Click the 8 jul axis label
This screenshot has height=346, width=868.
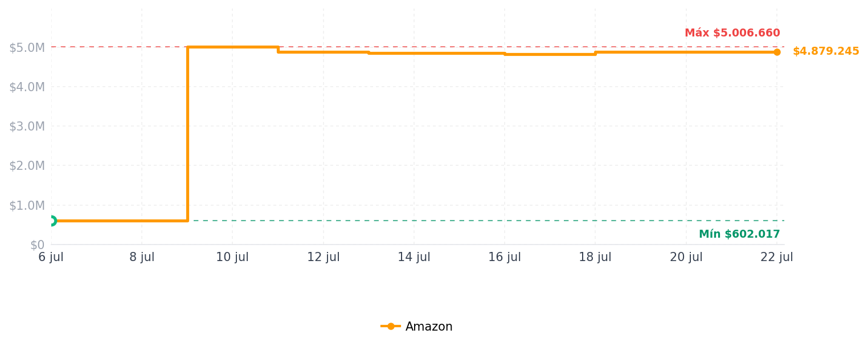click(x=142, y=258)
